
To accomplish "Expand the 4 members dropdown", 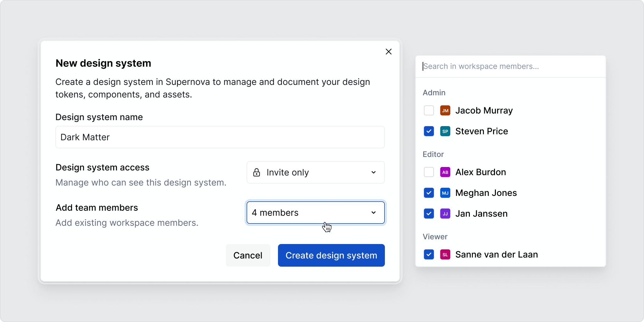I will (315, 213).
